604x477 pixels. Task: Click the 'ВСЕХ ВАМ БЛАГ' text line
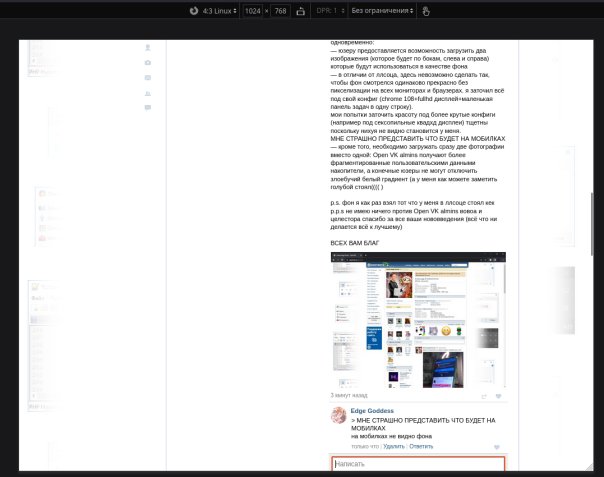click(x=355, y=243)
